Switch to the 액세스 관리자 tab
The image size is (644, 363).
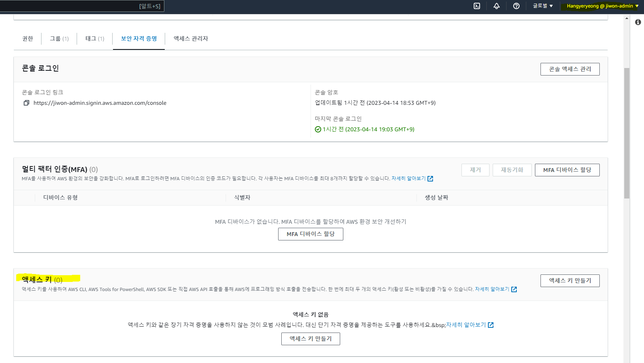191,38
